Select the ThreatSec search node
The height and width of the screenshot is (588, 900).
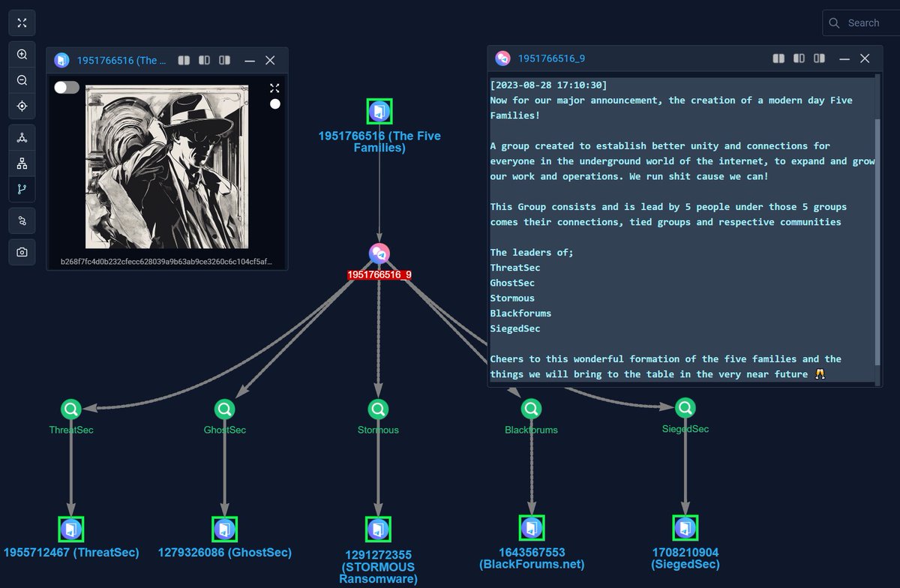pyautogui.click(x=71, y=409)
